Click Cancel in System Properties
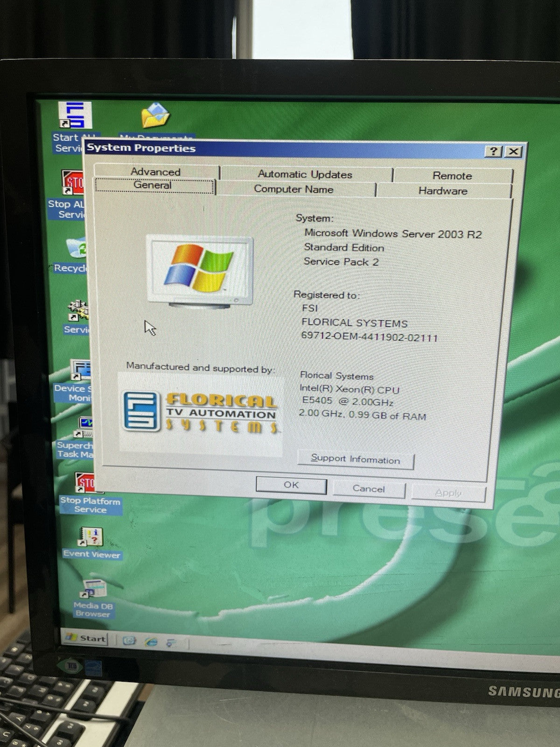 pos(369,488)
